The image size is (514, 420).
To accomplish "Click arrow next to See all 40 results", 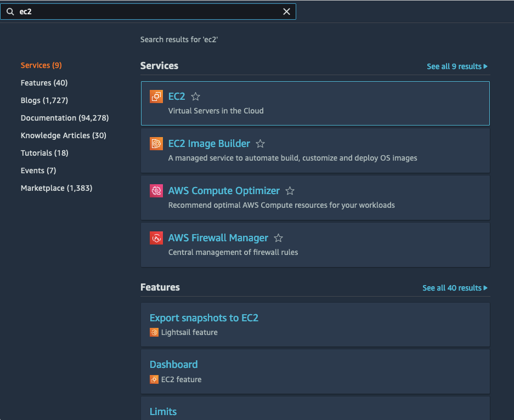I will pyautogui.click(x=485, y=288).
